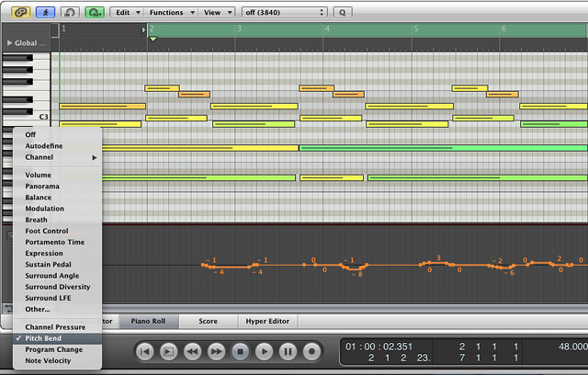
Task: Click the Rewind button in transport
Action: pos(192,351)
